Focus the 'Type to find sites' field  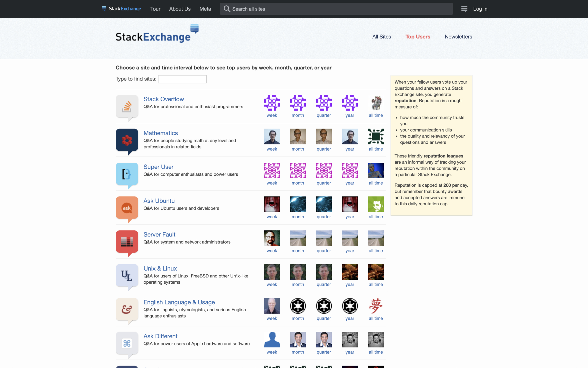(182, 79)
